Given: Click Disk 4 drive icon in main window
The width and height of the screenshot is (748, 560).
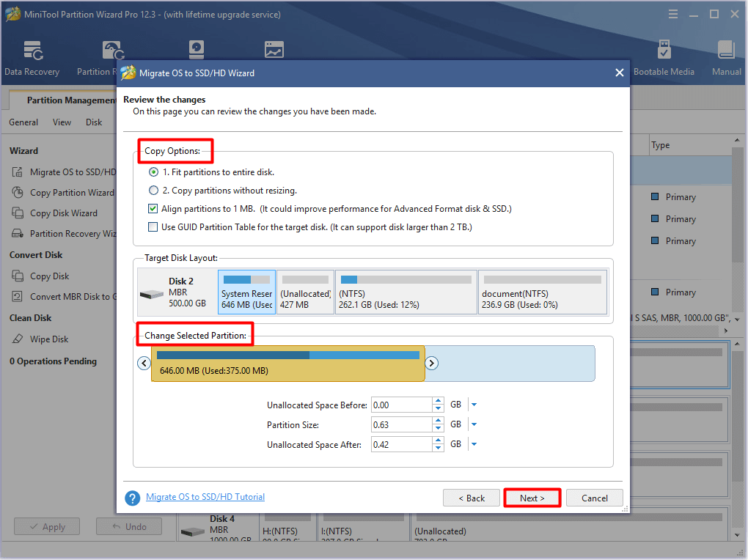Looking at the screenshot, I should coord(193,531).
